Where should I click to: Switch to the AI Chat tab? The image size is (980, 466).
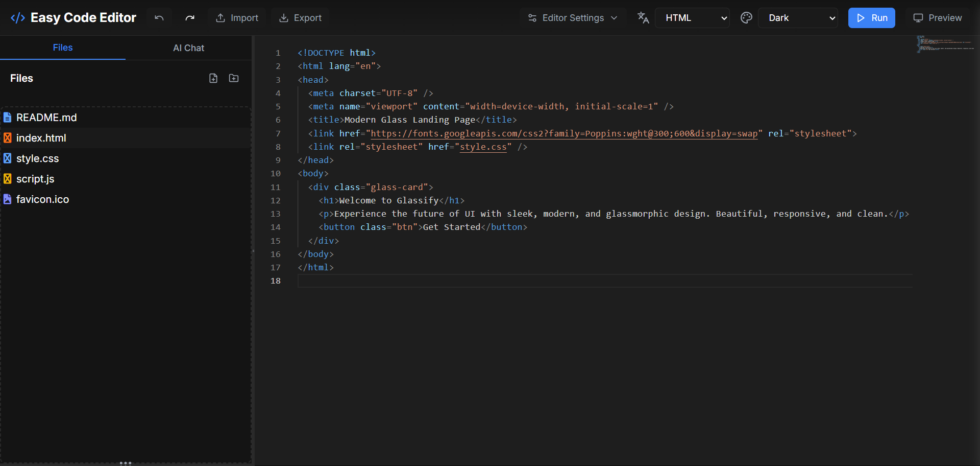188,48
